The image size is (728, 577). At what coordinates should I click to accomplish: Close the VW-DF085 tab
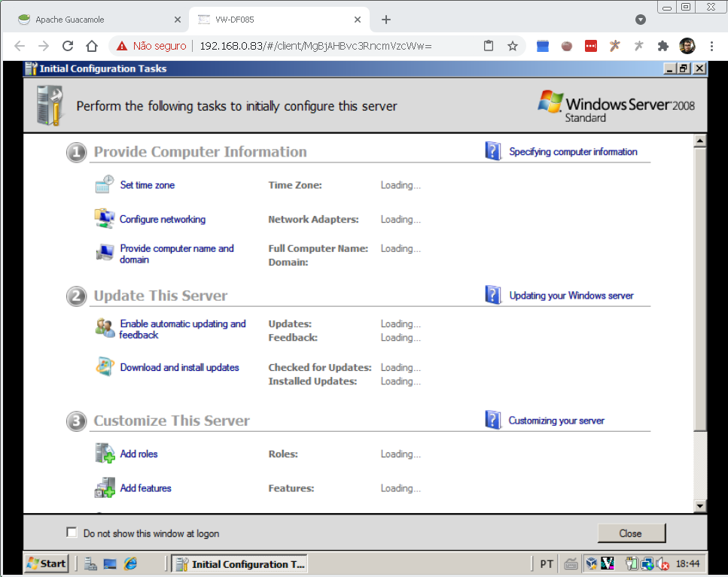click(358, 20)
